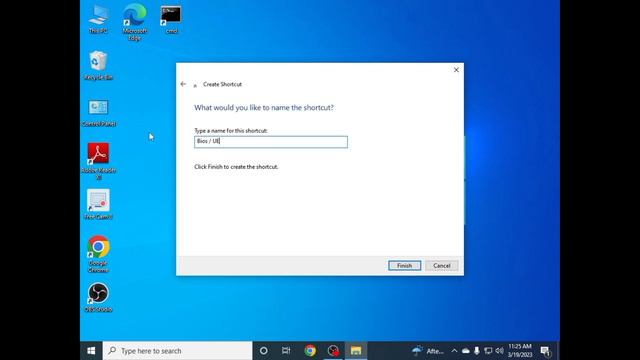640x360 pixels.
Task: Open the volume speaker tray icon
Action: [x=499, y=351]
